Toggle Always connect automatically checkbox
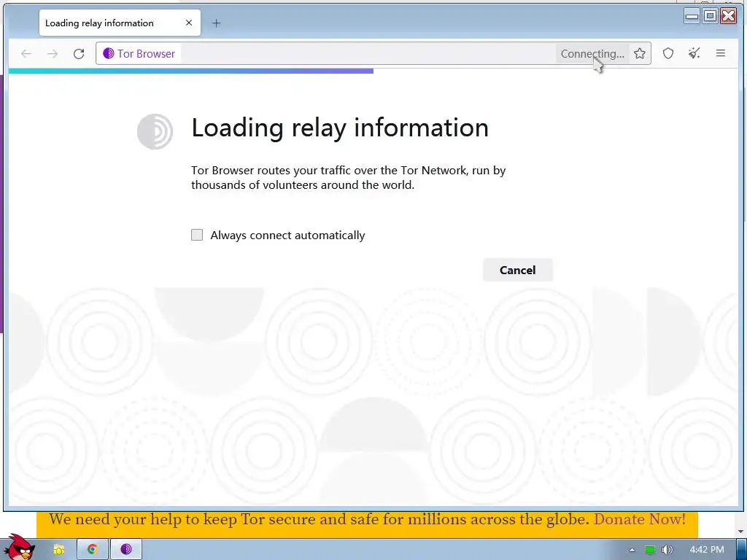Image resolution: width=747 pixels, height=560 pixels. click(197, 235)
